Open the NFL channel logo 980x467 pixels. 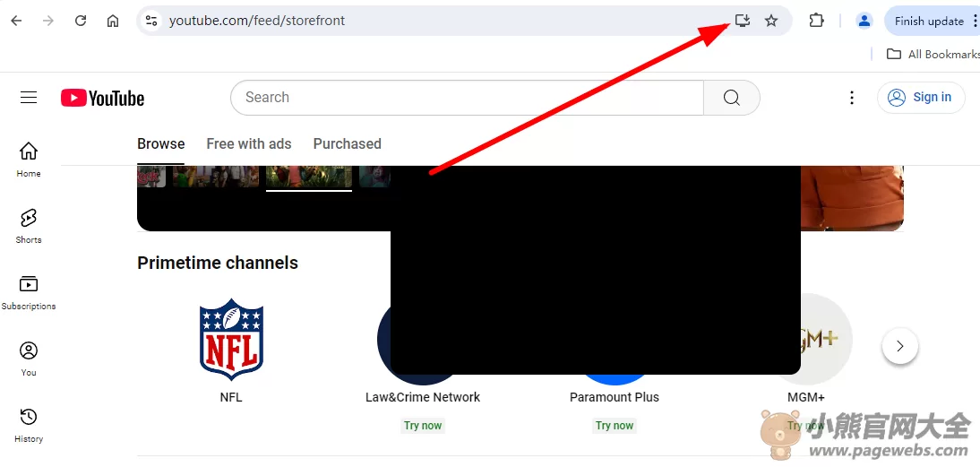point(231,340)
